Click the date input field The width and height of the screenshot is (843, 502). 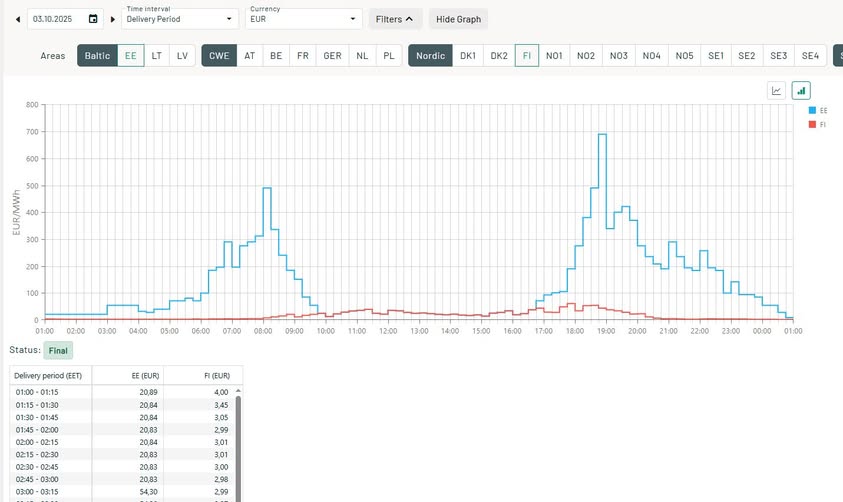pos(55,19)
